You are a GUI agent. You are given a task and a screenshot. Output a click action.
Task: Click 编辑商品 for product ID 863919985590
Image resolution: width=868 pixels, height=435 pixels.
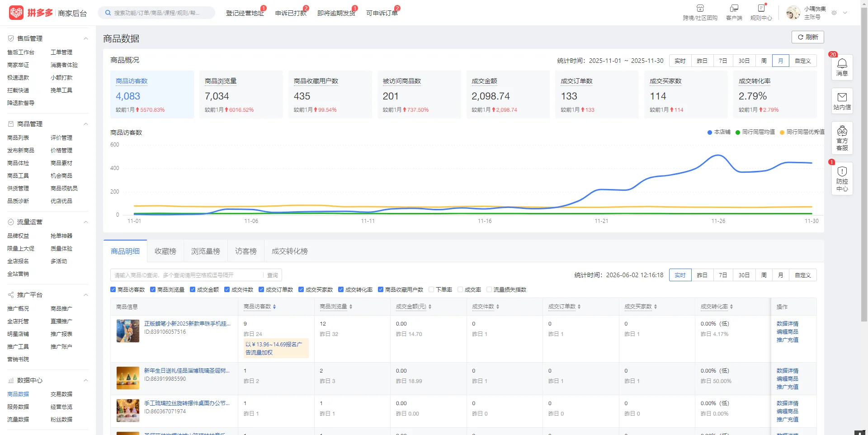[x=788, y=379]
